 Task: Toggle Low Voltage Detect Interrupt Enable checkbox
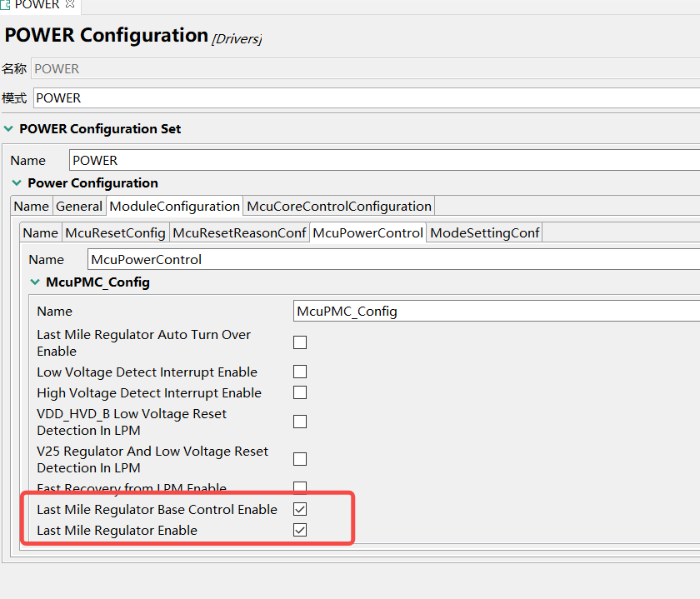300,372
